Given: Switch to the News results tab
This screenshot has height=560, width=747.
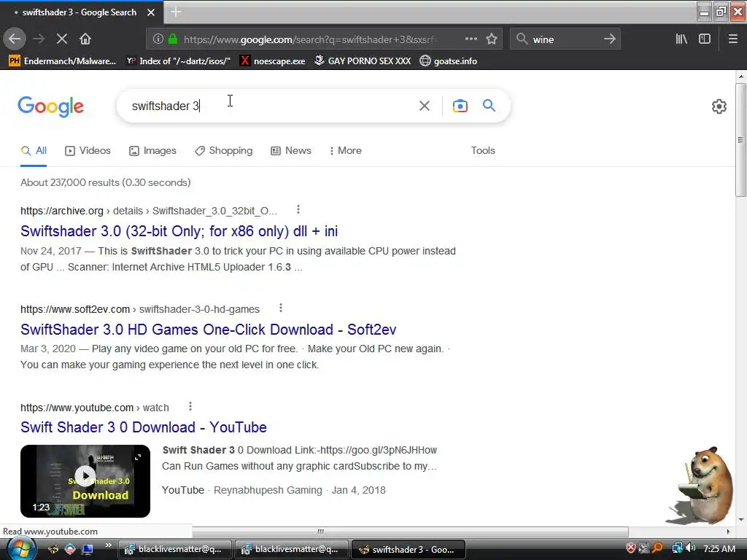Looking at the screenshot, I should click(x=291, y=150).
